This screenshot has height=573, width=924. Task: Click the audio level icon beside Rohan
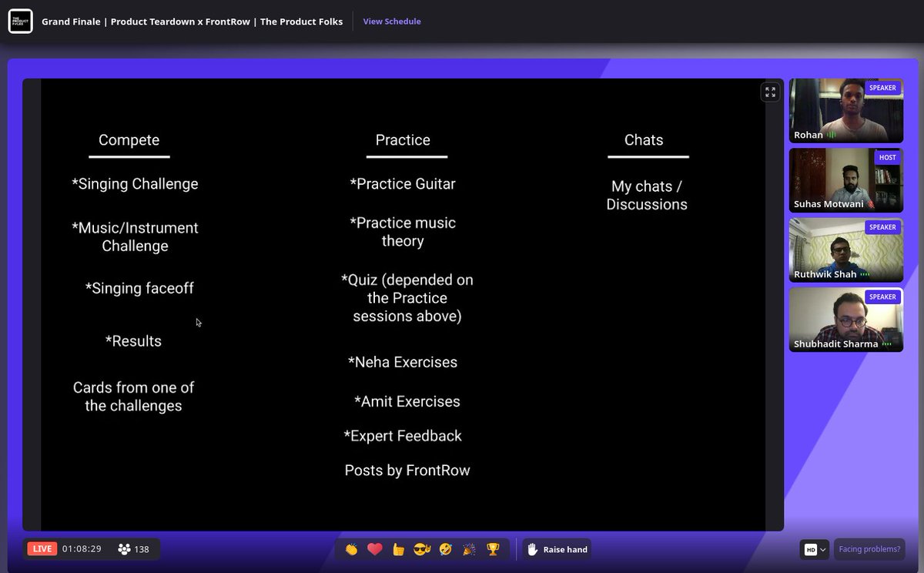point(832,135)
